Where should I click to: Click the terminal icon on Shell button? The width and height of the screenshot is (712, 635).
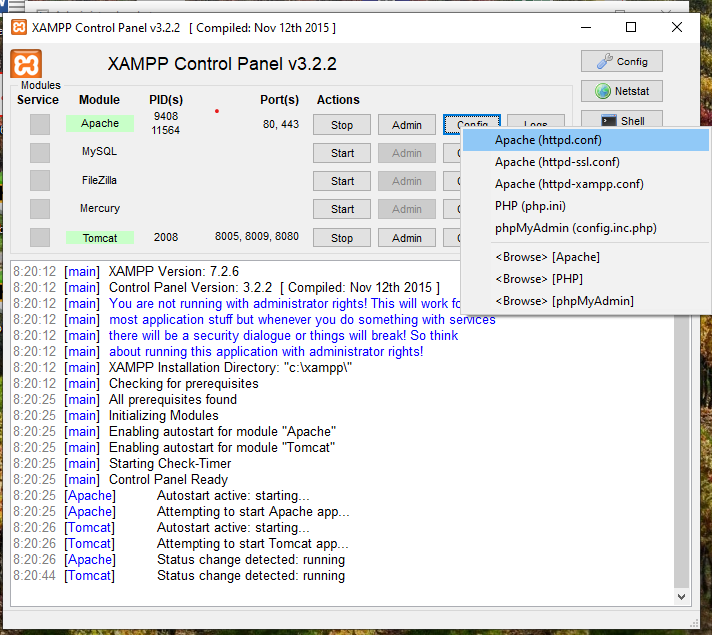pos(608,121)
